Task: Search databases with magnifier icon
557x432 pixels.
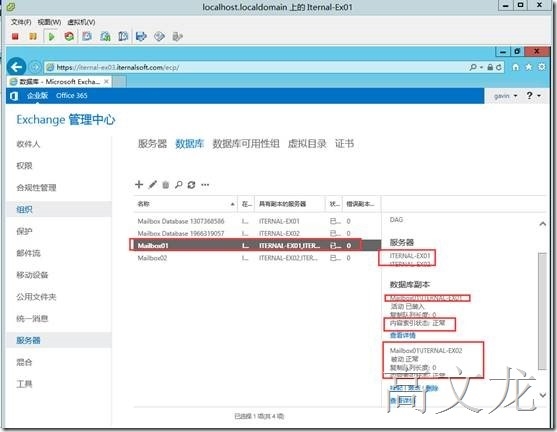Action: (x=179, y=185)
